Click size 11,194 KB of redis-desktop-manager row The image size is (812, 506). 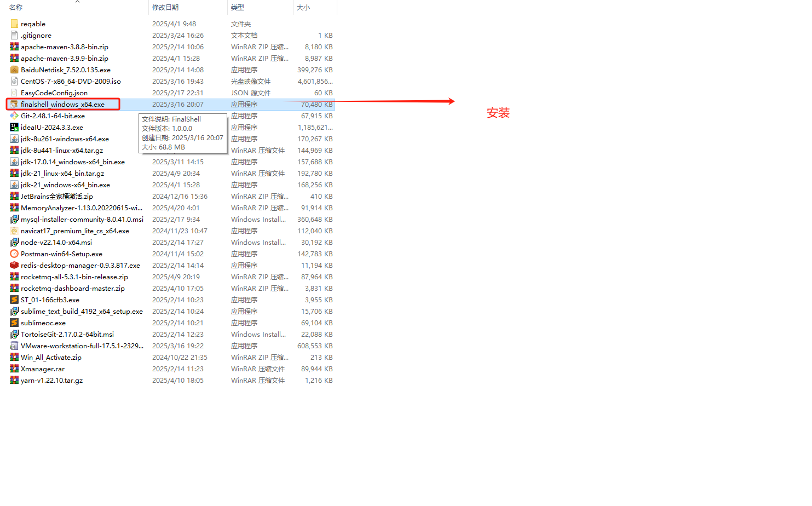click(x=317, y=265)
